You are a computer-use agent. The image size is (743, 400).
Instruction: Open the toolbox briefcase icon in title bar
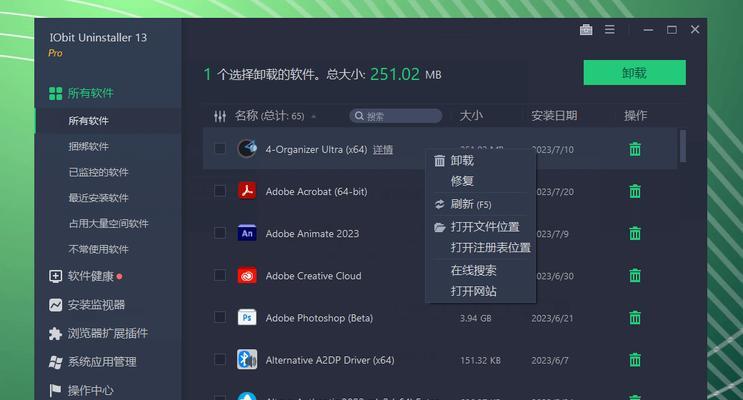(586, 30)
